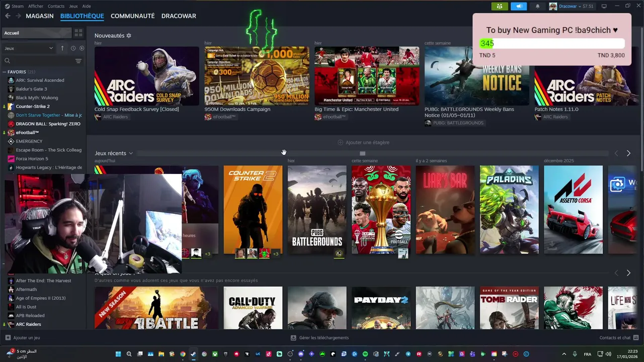Open the COMMUNAUTÉ tab
The height and width of the screenshot is (362, 644).
coord(133,16)
